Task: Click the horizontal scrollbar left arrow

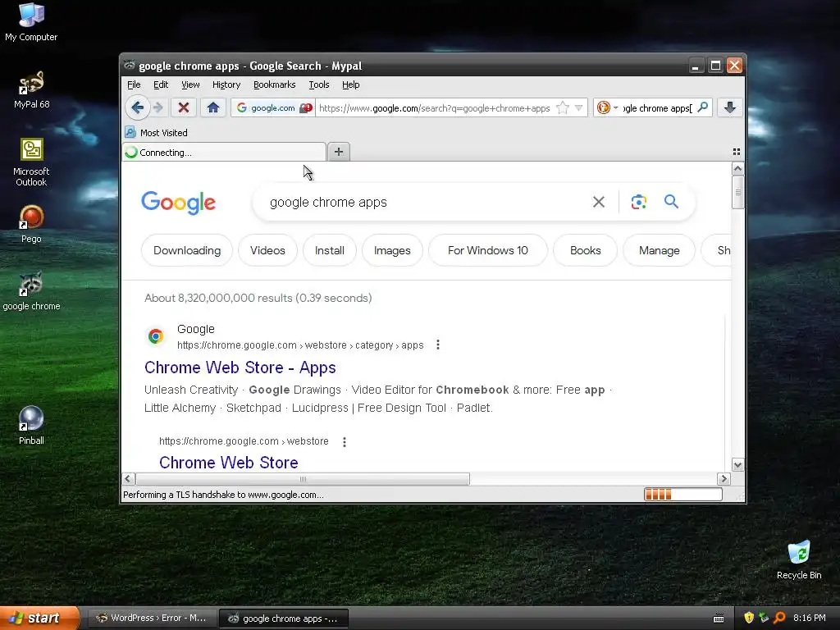Action: [128, 478]
